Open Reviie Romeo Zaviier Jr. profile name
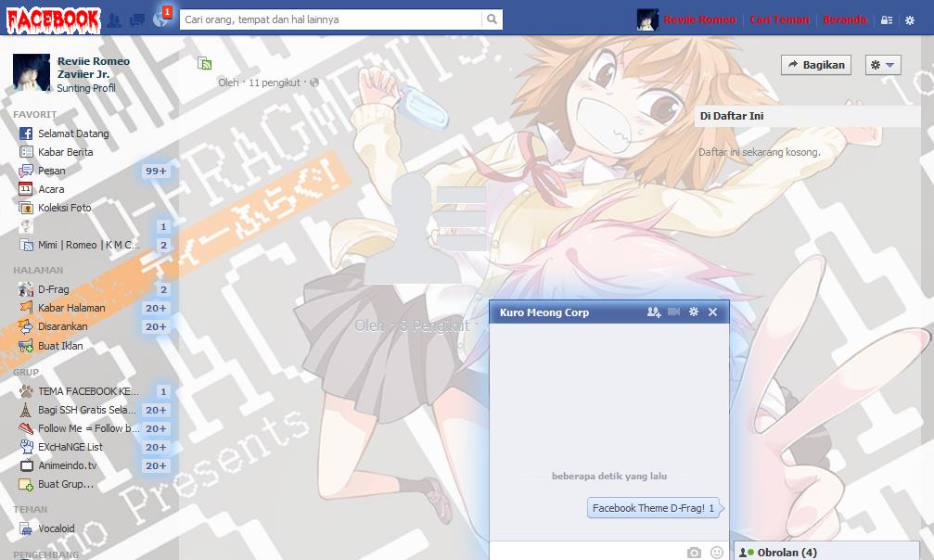This screenshot has width=934, height=560. coord(94,68)
